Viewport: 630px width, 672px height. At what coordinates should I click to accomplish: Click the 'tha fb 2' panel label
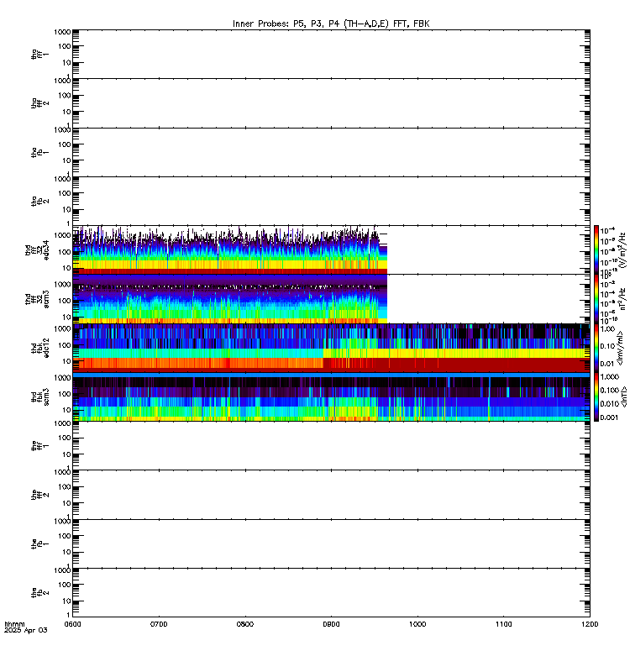tap(39, 201)
